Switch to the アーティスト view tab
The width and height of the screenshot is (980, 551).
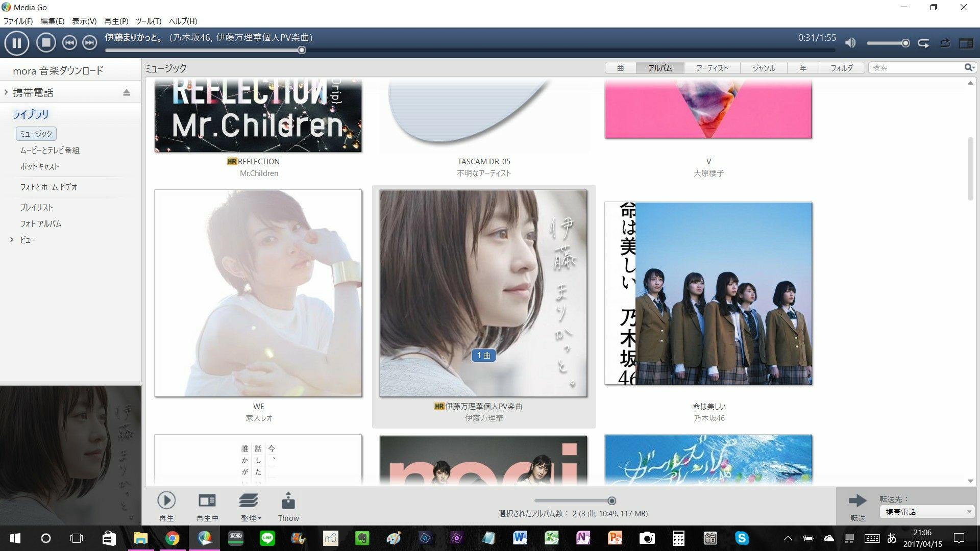coord(712,68)
